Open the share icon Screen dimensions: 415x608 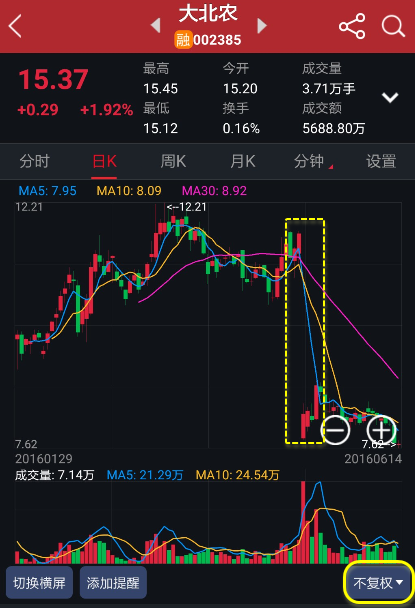pos(352,26)
